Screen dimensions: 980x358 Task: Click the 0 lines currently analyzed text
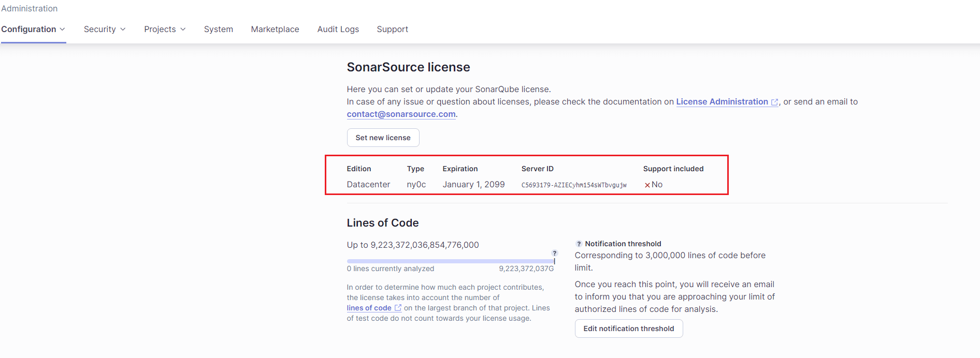point(391,268)
